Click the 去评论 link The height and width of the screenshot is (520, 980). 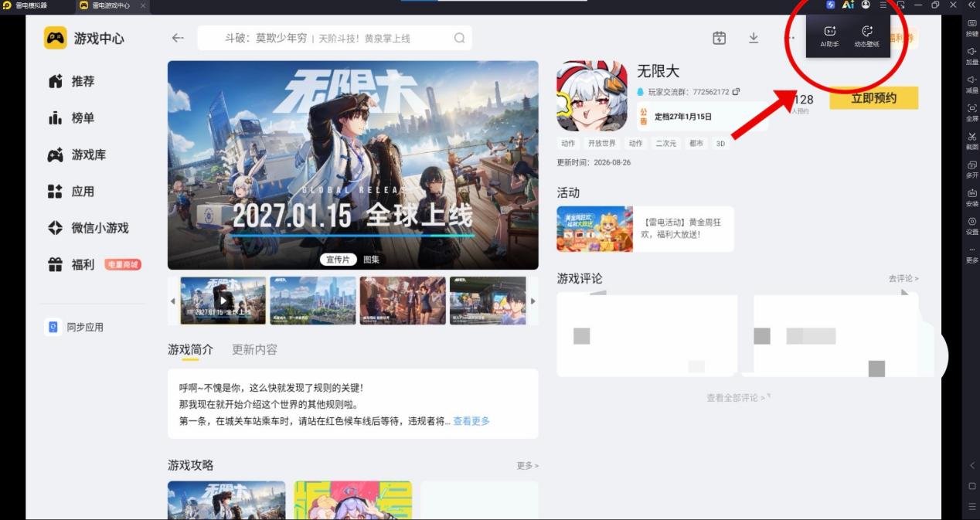(903, 278)
